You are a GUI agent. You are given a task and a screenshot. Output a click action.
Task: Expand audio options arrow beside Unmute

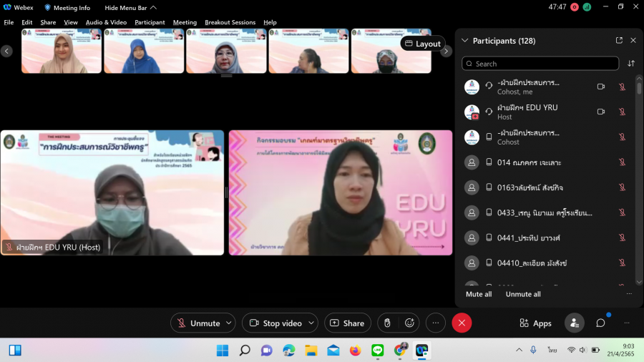click(x=229, y=323)
